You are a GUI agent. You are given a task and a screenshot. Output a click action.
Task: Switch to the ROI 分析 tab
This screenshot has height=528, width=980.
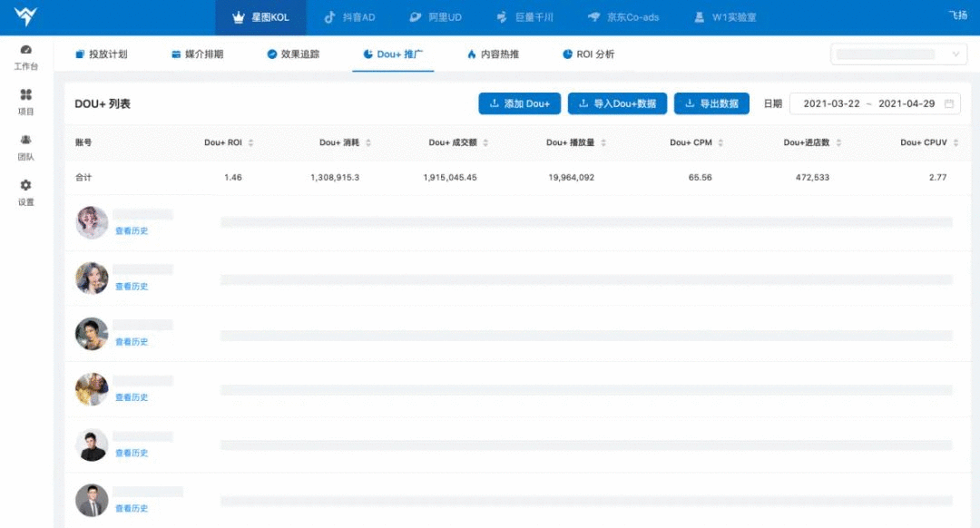[x=588, y=54]
